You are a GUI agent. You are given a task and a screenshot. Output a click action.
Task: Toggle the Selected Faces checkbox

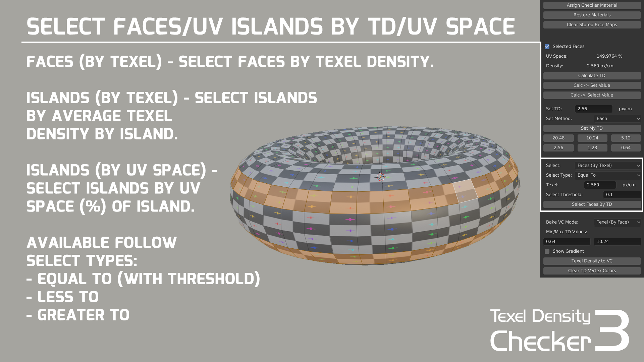(x=547, y=46)
